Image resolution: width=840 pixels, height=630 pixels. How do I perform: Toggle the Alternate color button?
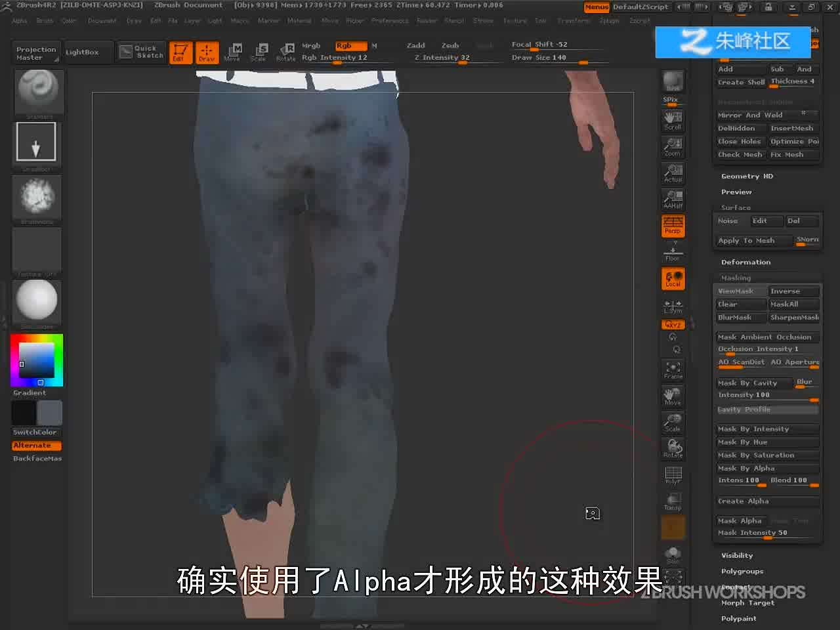[x=37, y=446]
